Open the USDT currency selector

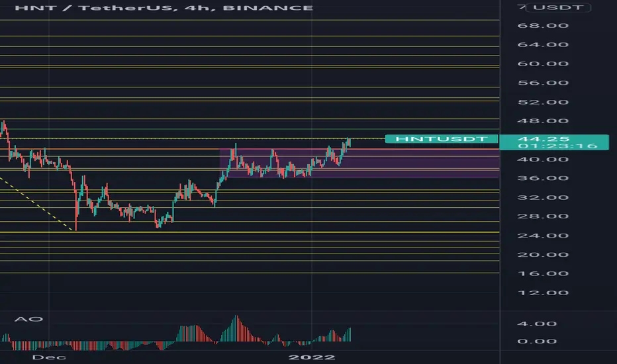558,7
